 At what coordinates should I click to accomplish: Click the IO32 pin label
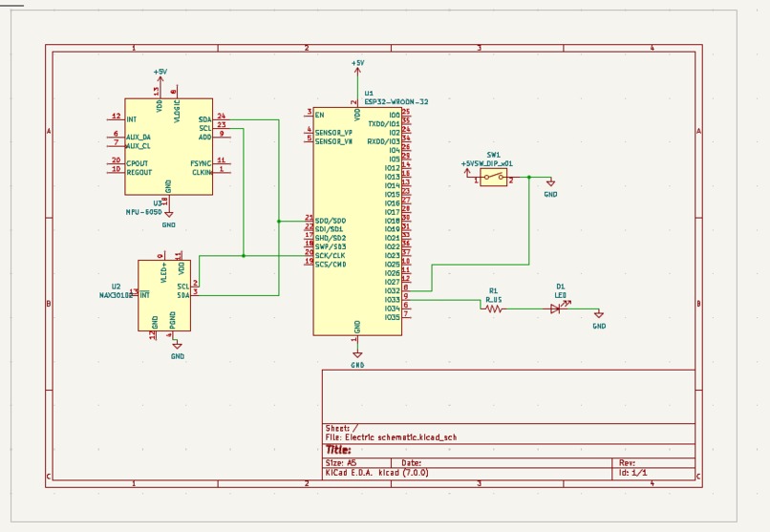(393, 290)
